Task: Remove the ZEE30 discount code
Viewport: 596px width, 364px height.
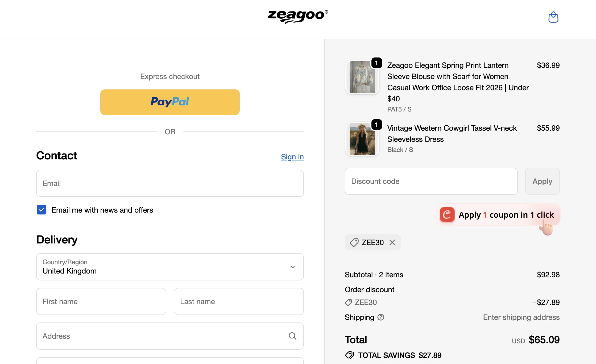Action: click(392, 242)
